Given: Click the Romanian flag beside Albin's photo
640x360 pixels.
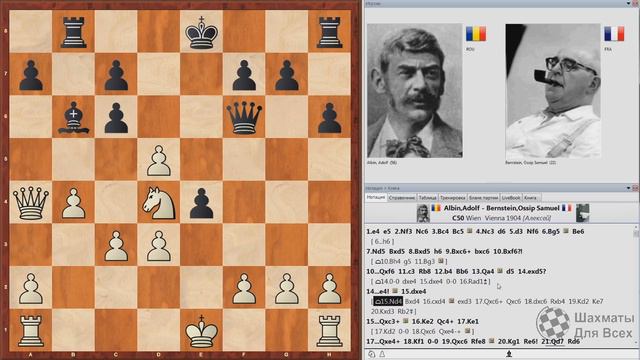Looking at the screenshot, I should pyautogui.click(x=476, y=34).
